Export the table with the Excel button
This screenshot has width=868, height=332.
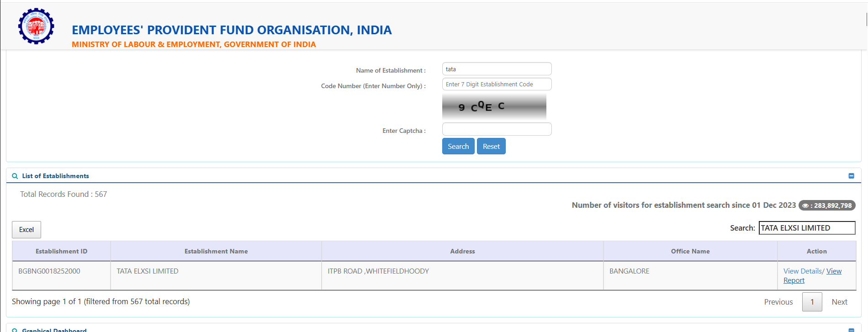coord(26,230)
